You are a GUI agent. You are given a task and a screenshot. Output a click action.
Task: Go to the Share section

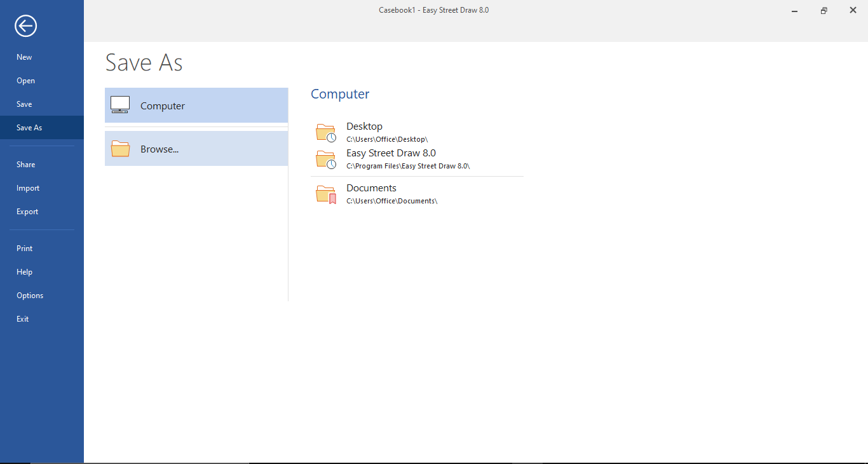[42, 165]
